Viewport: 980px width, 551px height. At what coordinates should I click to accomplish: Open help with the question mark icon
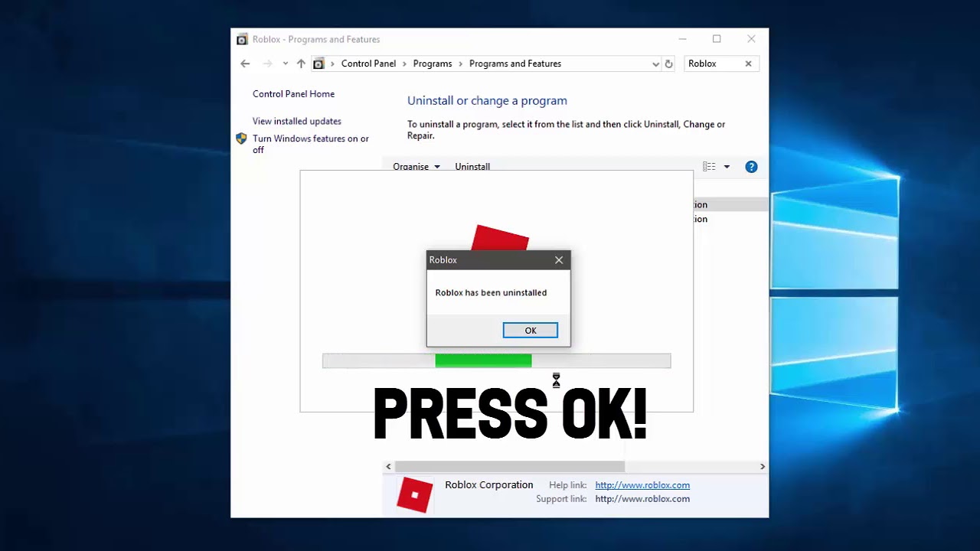click(751, 167)
